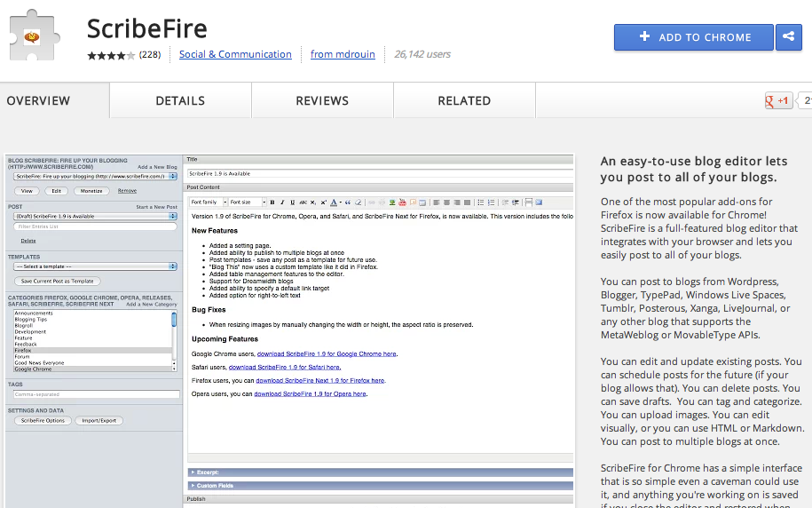This screenshot has height=508, width=812.
Task: Decrease indent with outdent icon
Action: point(505,202)
